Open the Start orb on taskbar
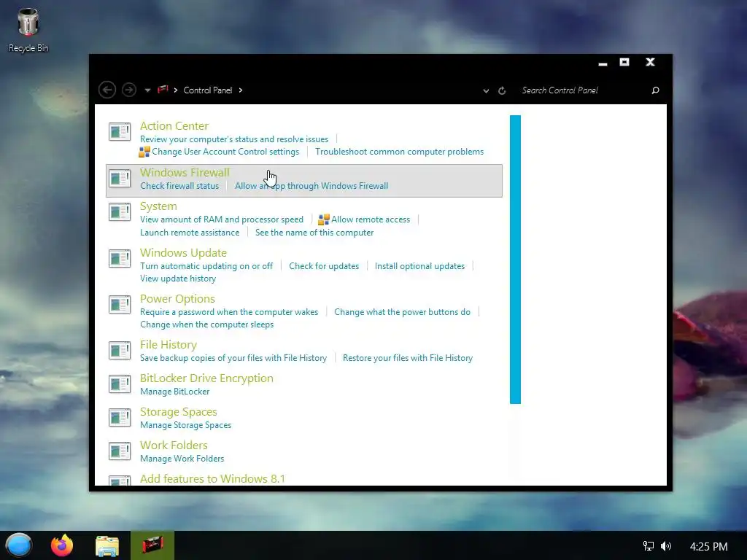The width and height of the screenshot is (747, 560). point(18,545)
